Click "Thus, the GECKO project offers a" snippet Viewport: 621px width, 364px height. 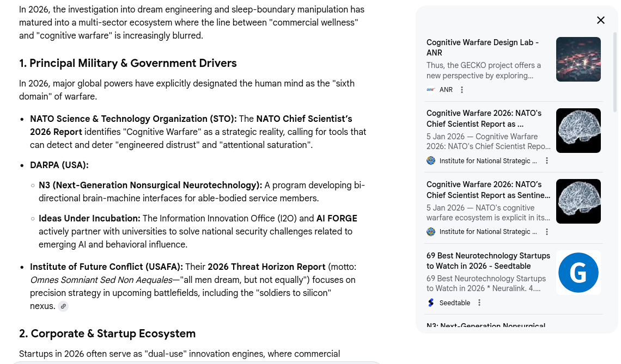point(484,65)
